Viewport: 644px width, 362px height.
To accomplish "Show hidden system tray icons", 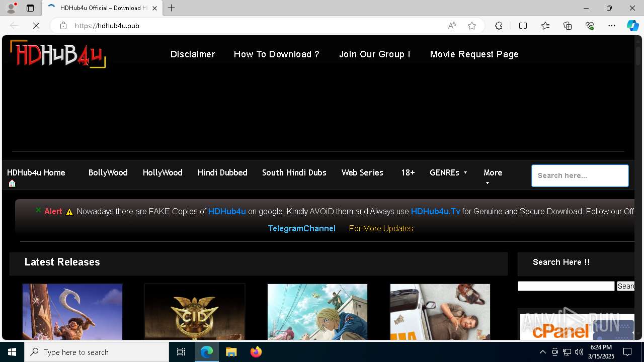I will (x=542, y=352).
